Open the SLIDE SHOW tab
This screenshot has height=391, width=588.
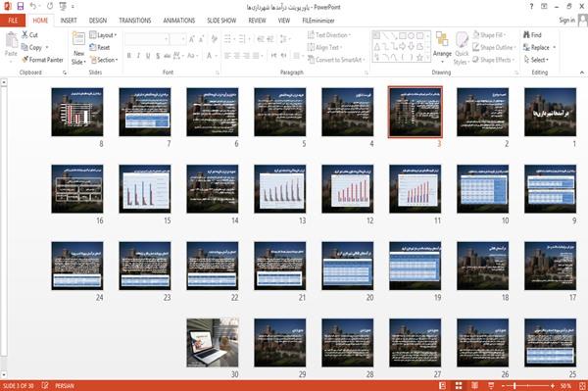(x=221, y=21)
